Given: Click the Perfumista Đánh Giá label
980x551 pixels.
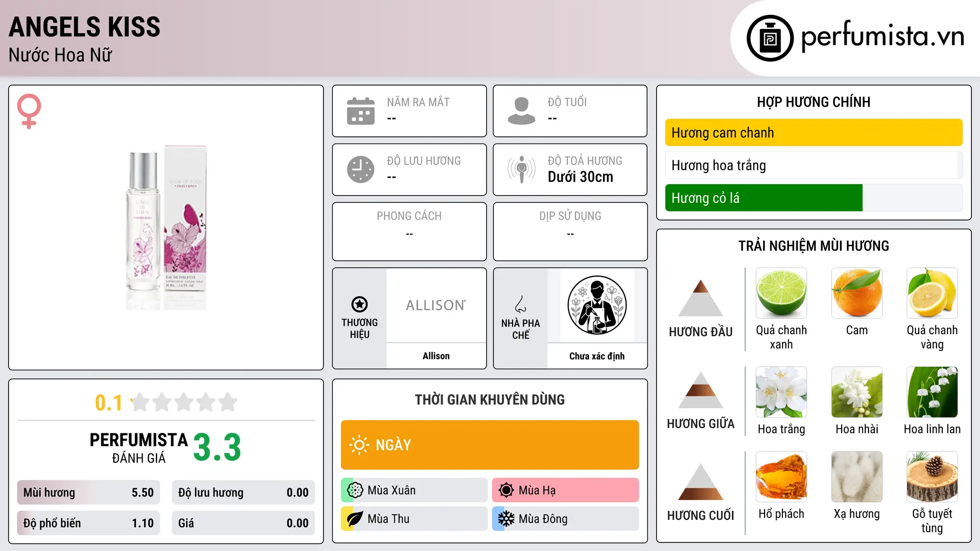Looking at the screenshot, I should 139,448.
